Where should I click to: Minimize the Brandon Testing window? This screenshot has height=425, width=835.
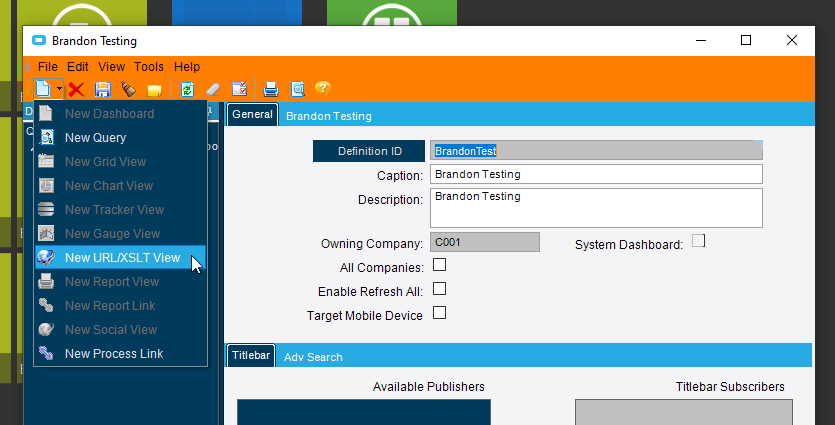coord(701,40)
